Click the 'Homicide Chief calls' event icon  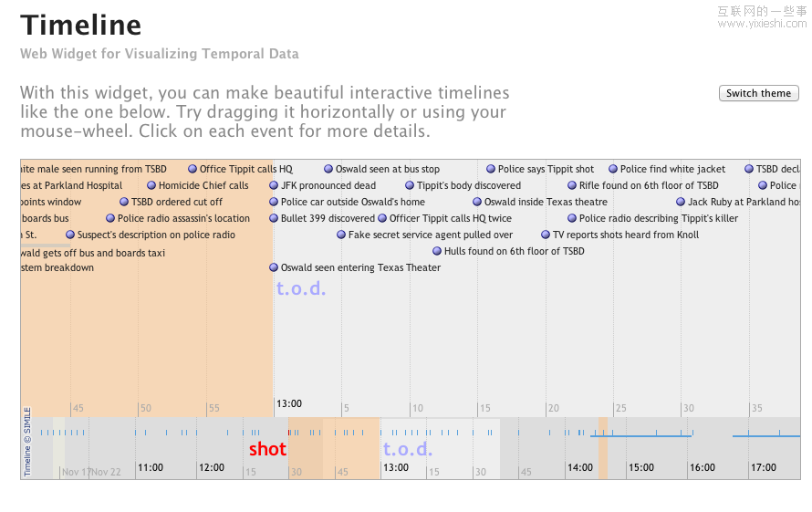tap(151, 185)
